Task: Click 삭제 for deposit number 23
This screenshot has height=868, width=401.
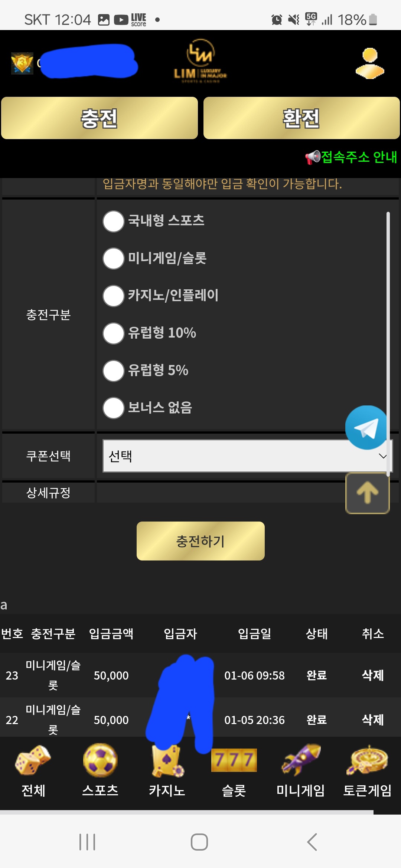Action: [x=373, y=675]
